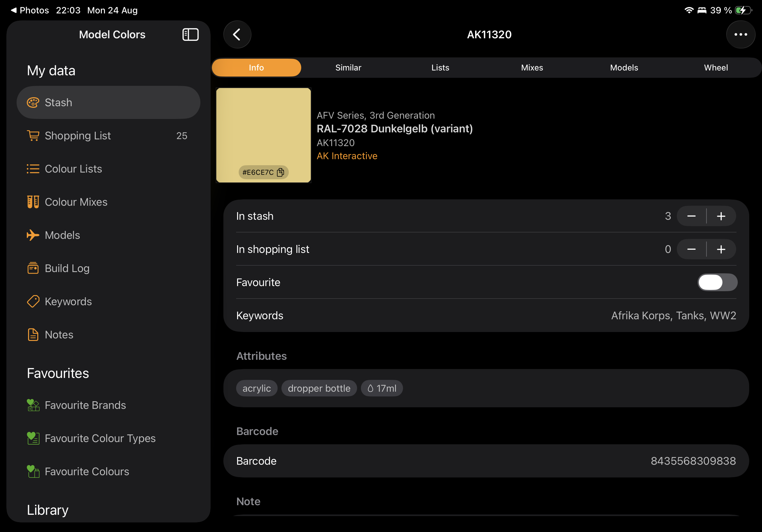Tap the Barcode row 8435568309838
The height and width of the screenshot is (532, 762).
(x=486, y=461)
